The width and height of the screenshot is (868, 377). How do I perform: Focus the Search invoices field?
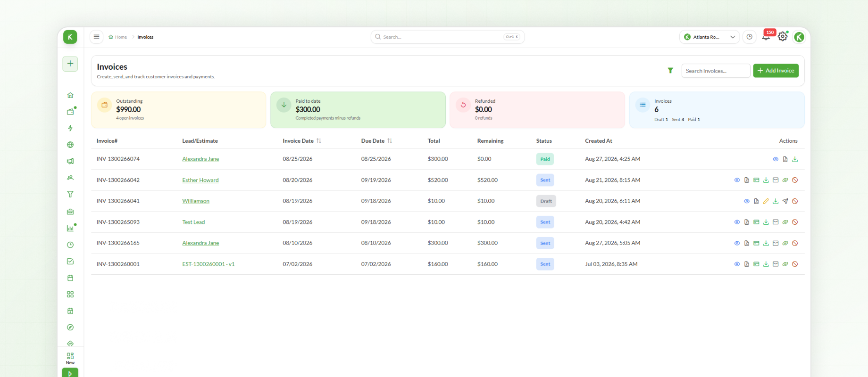click(x=716, y=71)
